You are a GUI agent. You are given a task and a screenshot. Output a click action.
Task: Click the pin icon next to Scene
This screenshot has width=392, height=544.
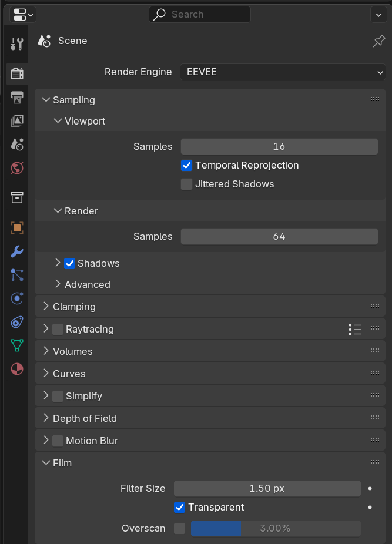(x=379, y=41)
